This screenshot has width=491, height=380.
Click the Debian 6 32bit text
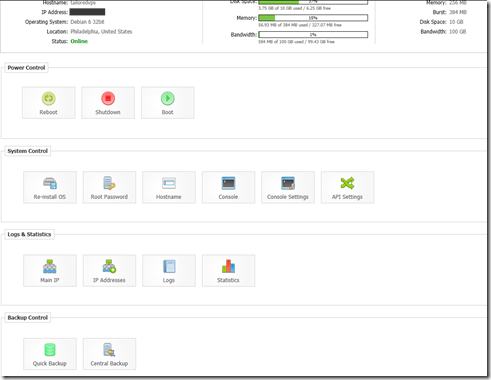coord(87,22)
